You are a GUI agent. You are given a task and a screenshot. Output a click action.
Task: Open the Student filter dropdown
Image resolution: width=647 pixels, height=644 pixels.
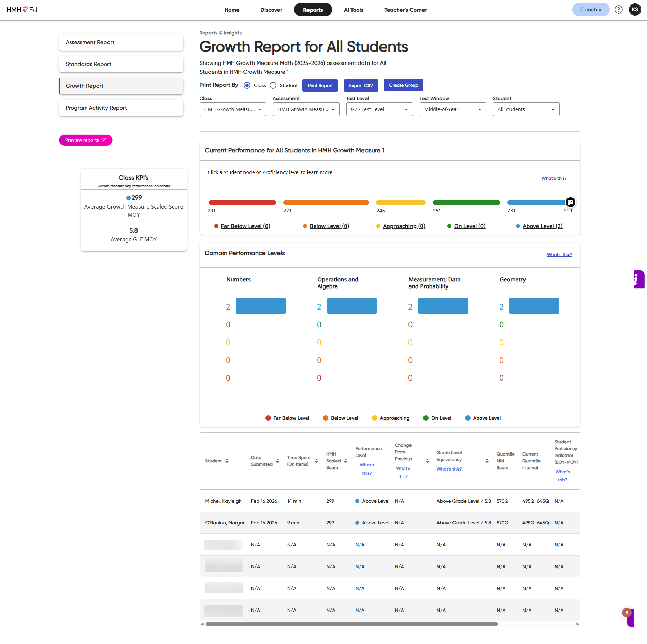pos(526,109)
